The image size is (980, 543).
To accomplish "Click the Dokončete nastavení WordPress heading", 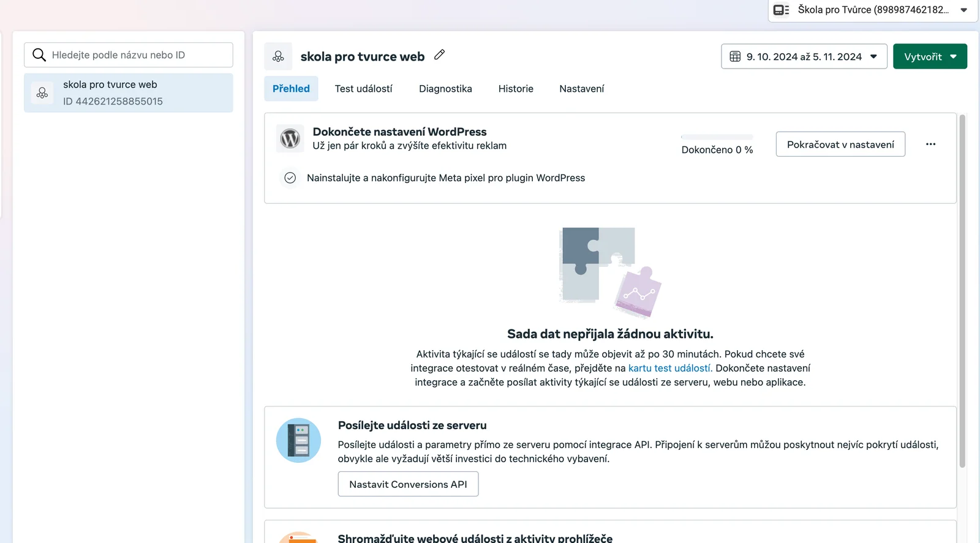I will coord(399,132).
